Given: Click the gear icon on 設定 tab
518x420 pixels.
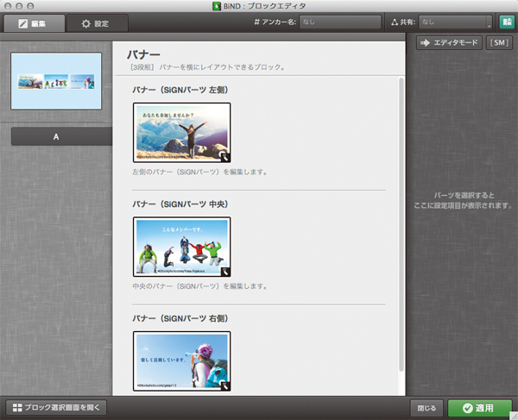Looking at the screenshot, I should click(x=85, y=24).
